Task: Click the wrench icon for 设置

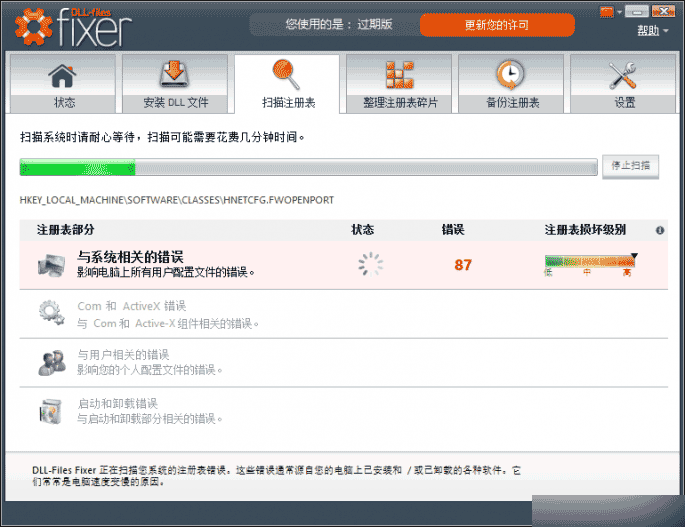Action: point(624,76)
